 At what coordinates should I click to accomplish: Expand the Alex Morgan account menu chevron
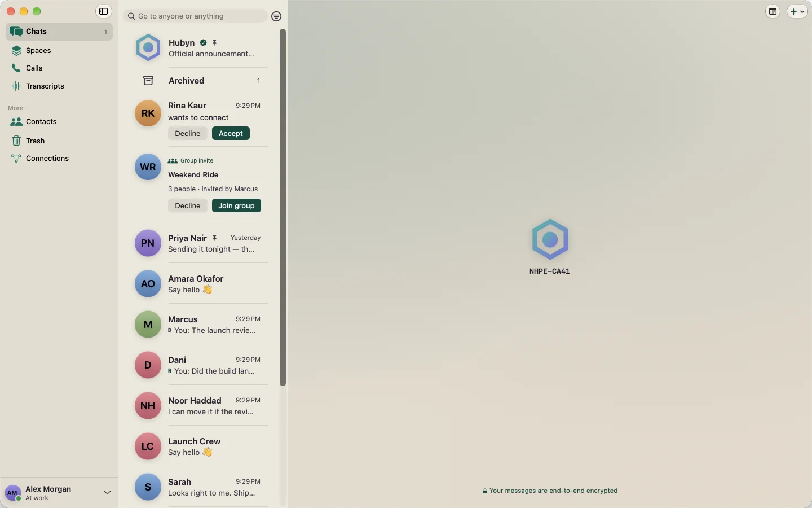click(x=107, y=493)
